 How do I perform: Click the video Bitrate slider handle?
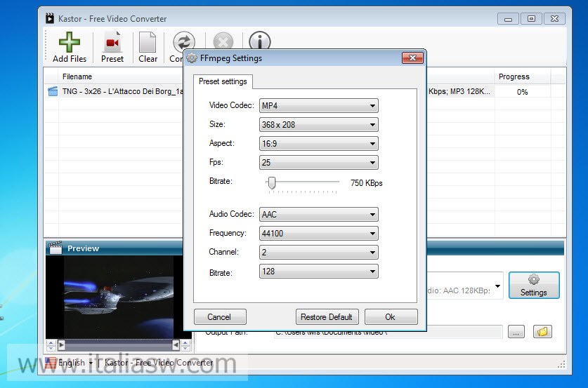click(272, 182)
